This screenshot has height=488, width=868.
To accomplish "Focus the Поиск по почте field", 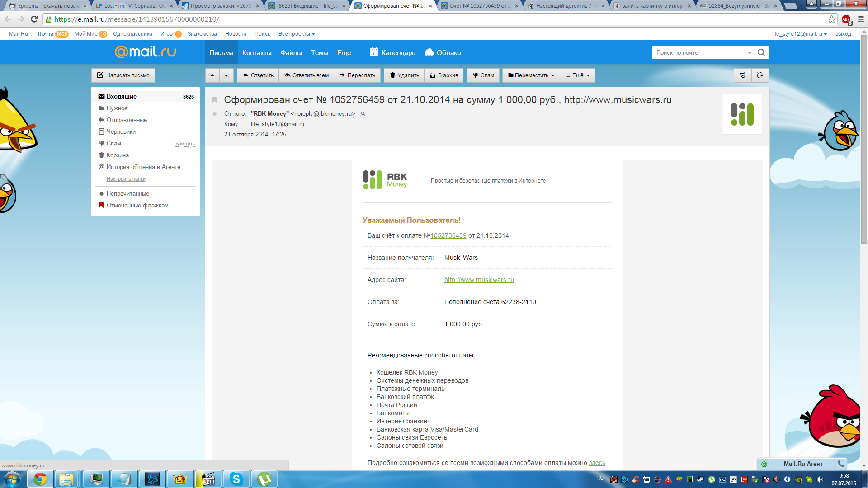I will [699, 52].
